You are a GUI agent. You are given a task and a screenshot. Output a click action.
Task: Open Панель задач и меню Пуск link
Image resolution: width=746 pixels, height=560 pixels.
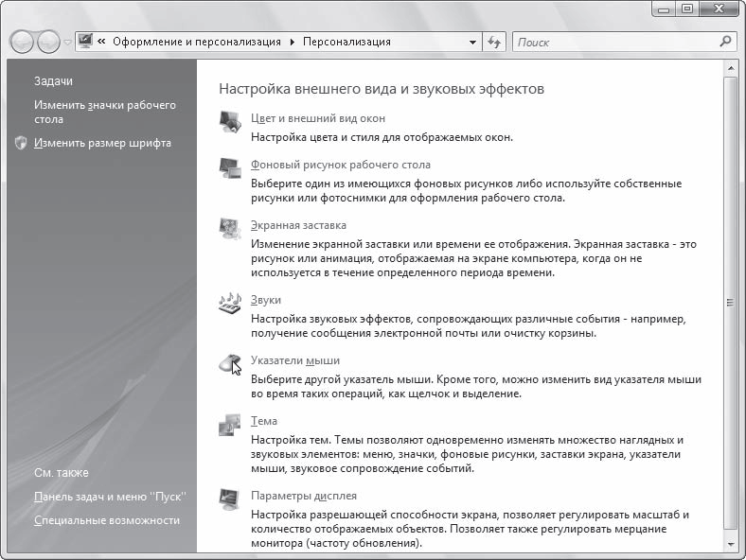click(110, 497)
